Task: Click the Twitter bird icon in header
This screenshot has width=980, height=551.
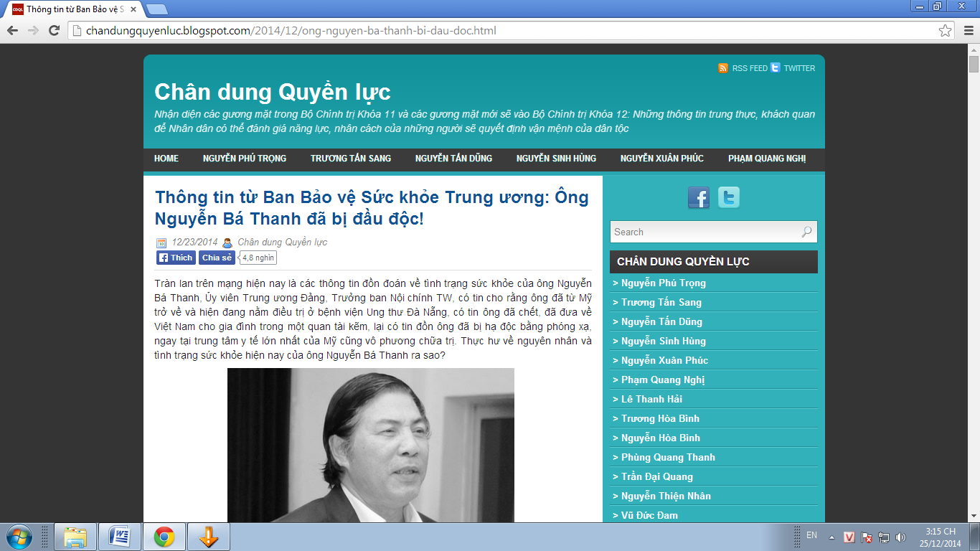Action: [775, 67]
